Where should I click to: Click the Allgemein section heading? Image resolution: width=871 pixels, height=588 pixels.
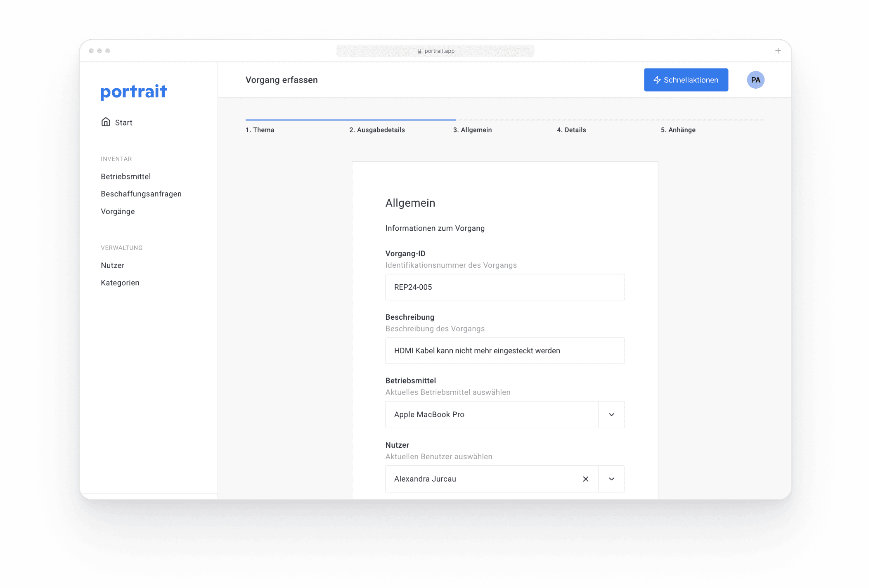point(410,203)
